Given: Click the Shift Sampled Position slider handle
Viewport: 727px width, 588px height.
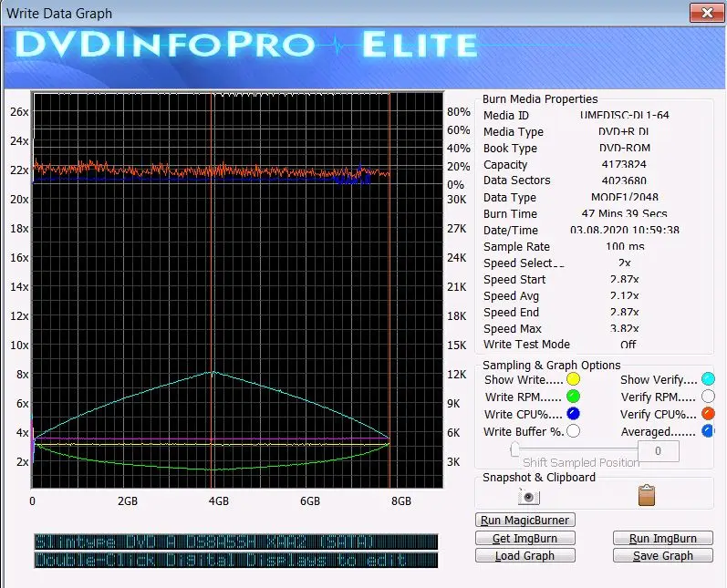Looking at the screenshot, I should coord(514,449).
